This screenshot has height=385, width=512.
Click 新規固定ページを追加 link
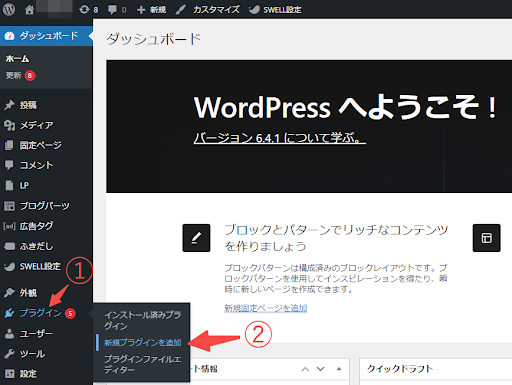tap(266, 308)
